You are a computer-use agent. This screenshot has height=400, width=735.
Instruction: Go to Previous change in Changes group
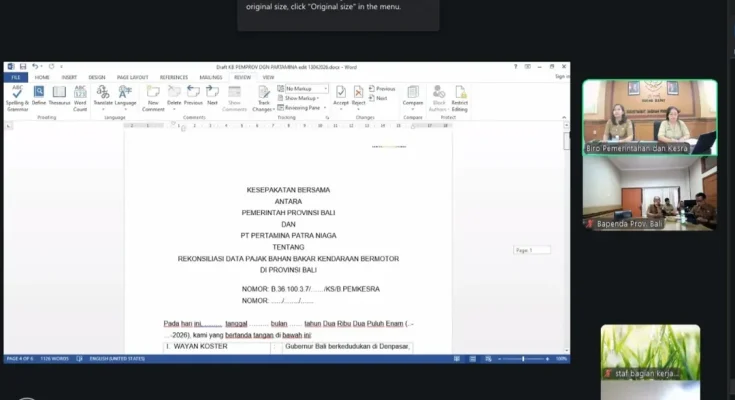pos(384,89)
